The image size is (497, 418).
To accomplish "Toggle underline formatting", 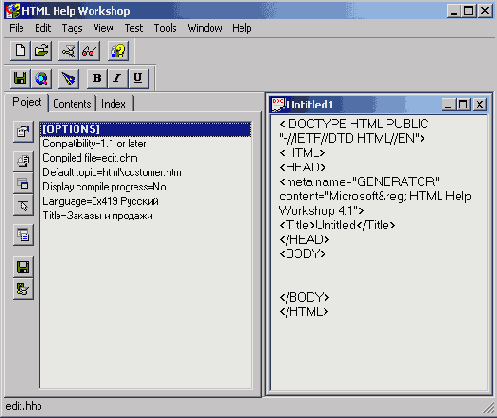I will [x=138, y=78].
